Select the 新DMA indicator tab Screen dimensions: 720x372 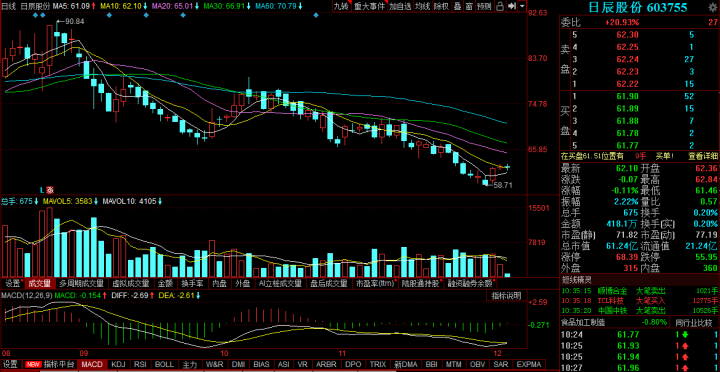click(406, 365)
